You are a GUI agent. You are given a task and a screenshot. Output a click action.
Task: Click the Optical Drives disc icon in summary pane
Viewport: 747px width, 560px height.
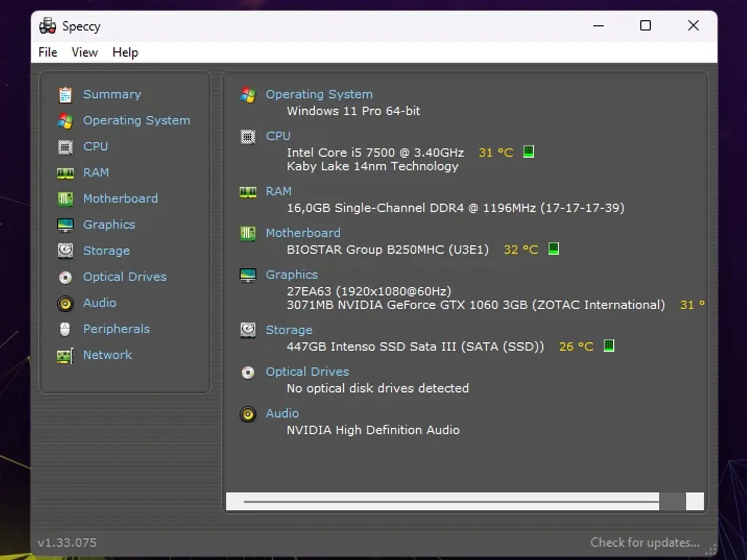pos(248,372)
